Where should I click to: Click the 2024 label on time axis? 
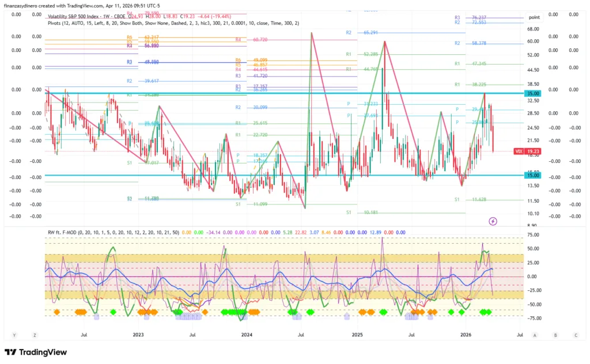(247, 334)
